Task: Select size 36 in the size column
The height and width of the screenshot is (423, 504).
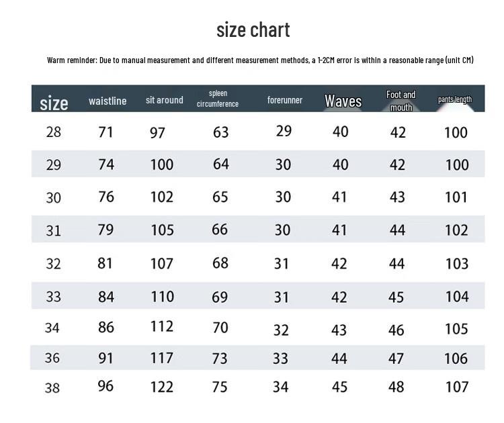Action: 52,358
